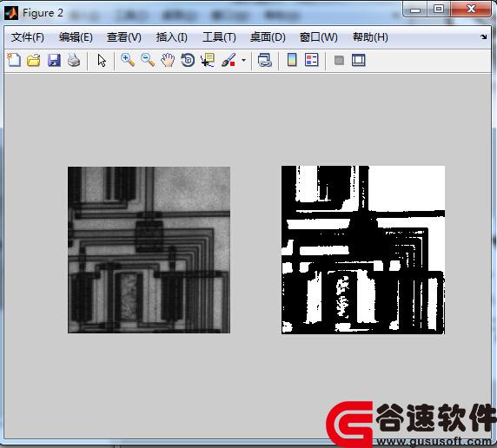Expand the Brush color dropdown arrow
The image size is (497, 448).
tap(243, 60)
